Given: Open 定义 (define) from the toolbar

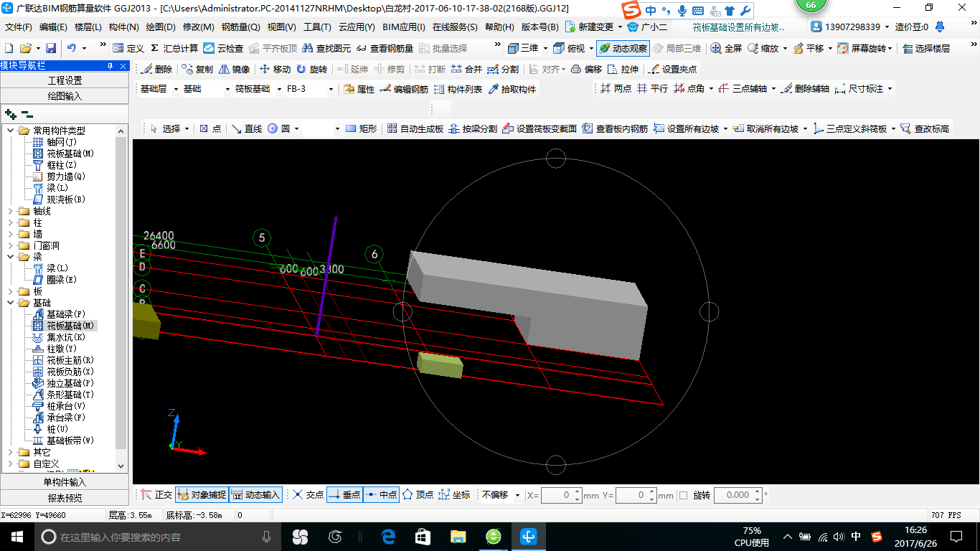Looking at the screenshot, I should tap(128, 48).
